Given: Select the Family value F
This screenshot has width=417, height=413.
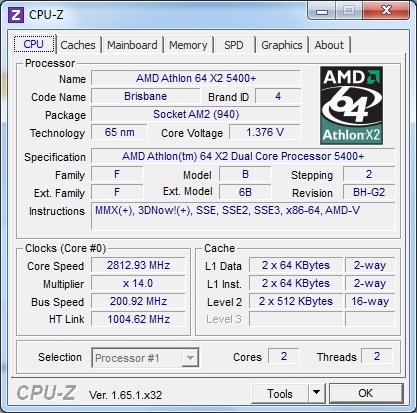Looking at the screenshot, I should tap(117, 174).
